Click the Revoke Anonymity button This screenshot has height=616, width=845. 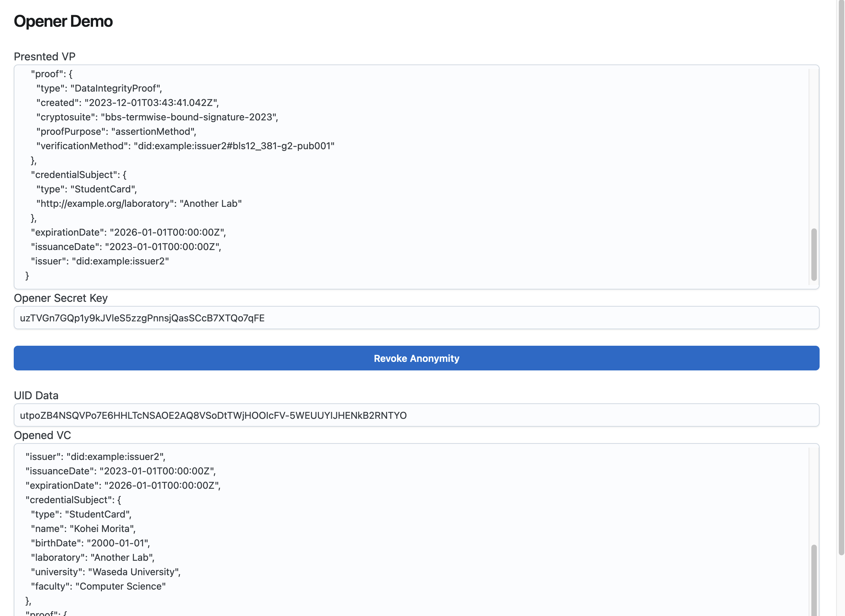416,358
